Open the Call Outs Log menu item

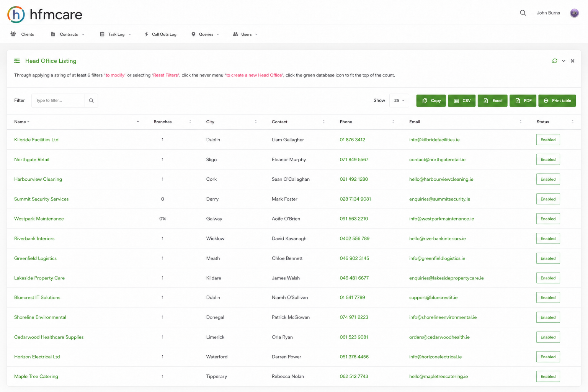click(x=160, y=34)
